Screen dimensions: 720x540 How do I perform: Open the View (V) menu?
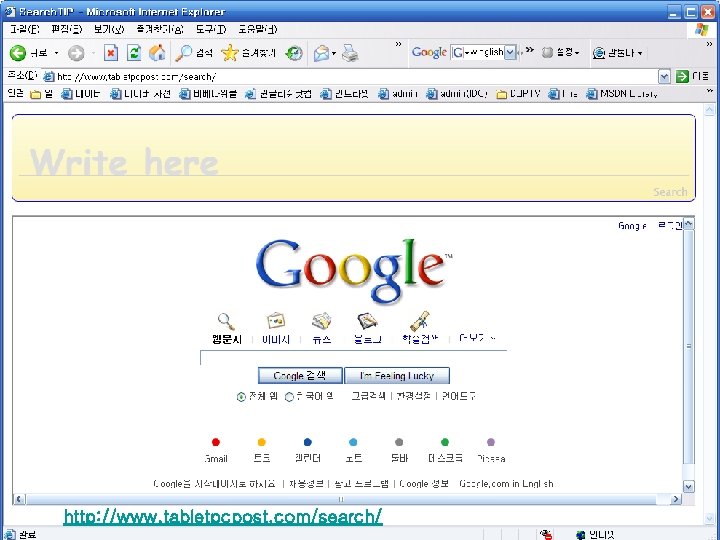[x=109, y=29]
